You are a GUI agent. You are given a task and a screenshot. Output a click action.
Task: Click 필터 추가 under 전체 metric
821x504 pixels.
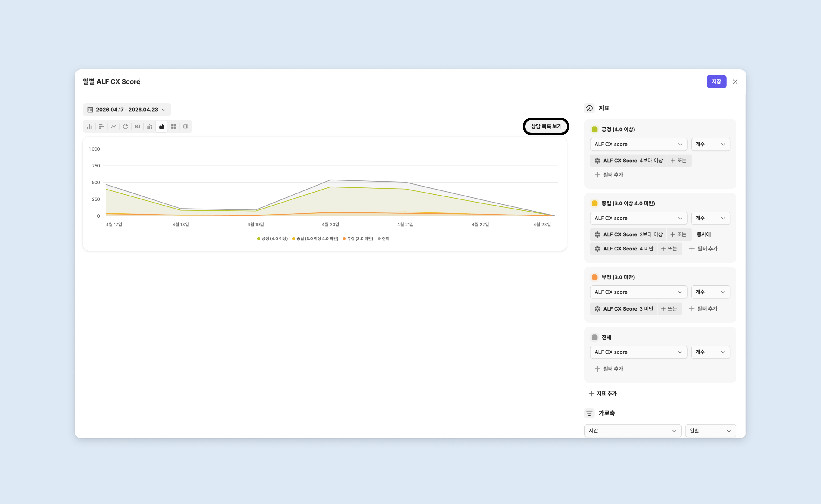(609, 369)
